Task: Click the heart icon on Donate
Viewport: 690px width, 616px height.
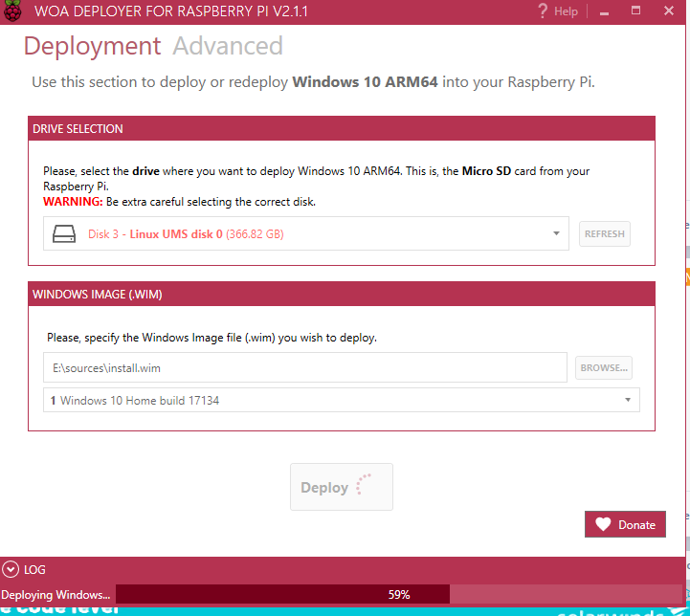Action: (603, 524)
